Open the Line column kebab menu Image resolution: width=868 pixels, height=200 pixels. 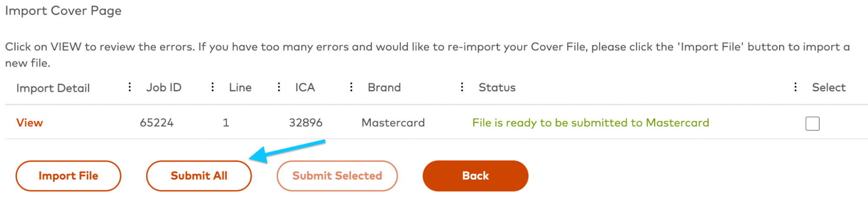(279, 87)
